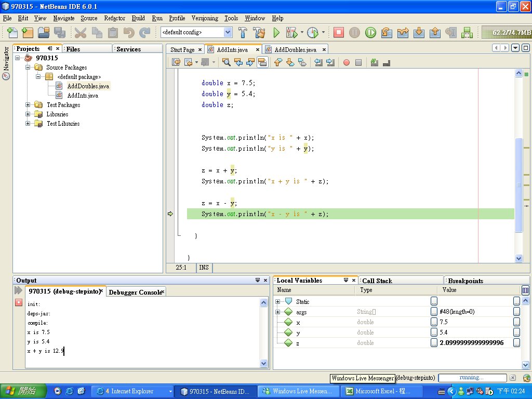
Task: Click red stop icon in Output panel
Action: 19,302
